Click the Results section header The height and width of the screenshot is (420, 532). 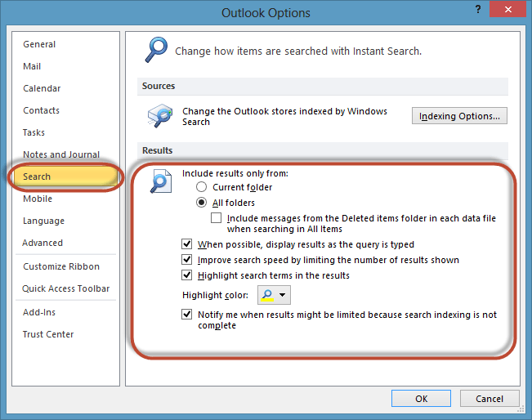(323, 150)
